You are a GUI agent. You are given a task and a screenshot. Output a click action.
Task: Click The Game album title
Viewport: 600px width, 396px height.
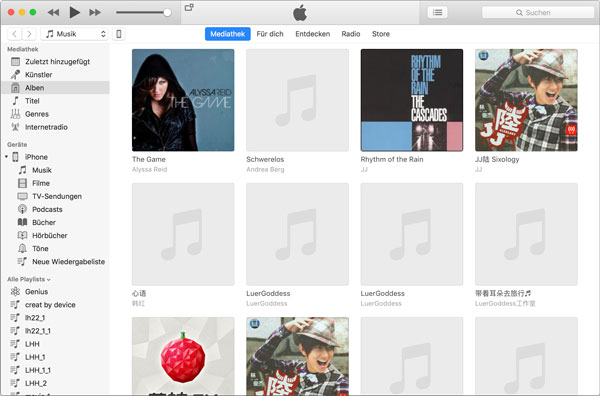point(149,159)
